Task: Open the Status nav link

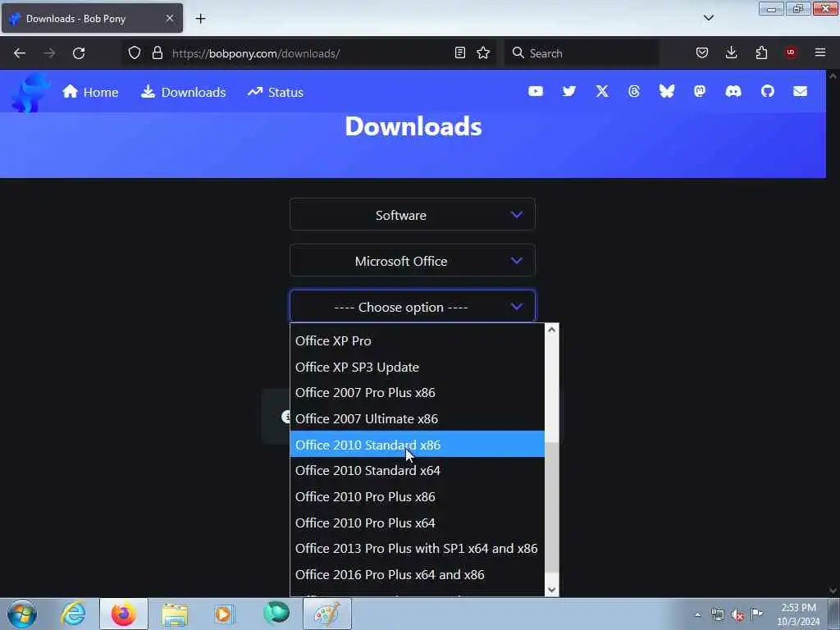Action: click(x=276, y=92)
